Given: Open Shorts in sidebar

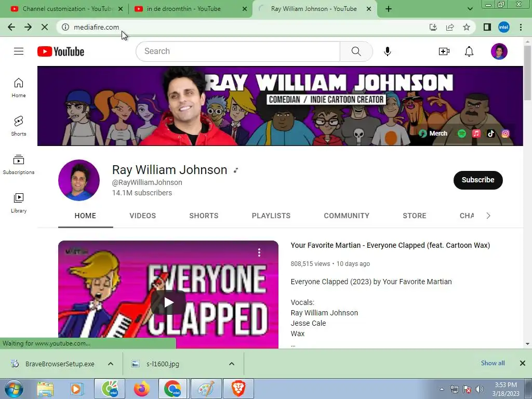Looking at the screenshot, I should click(x=19, y=126).
